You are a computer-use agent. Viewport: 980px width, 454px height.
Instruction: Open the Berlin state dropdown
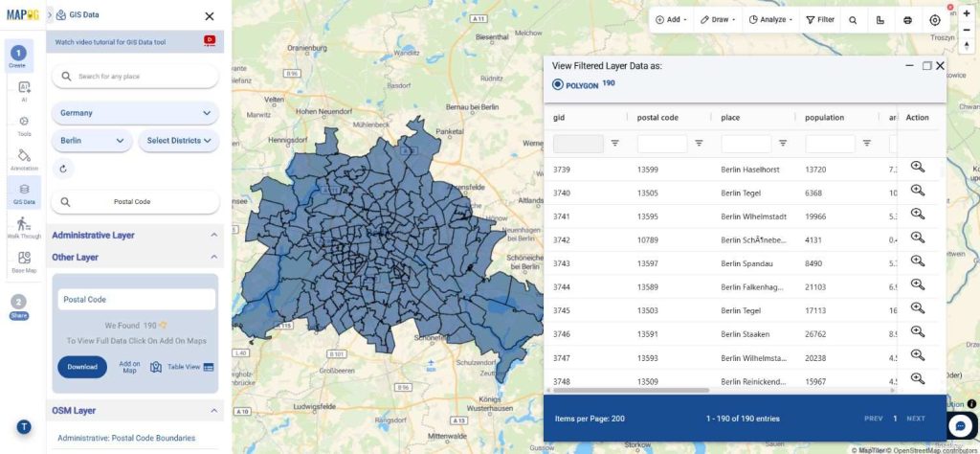[x=92, y=141]
